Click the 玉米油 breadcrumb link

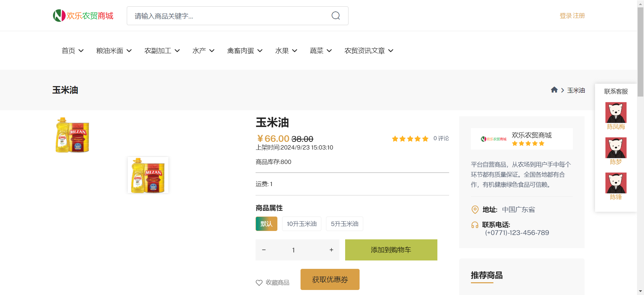(x=576, y=90)
